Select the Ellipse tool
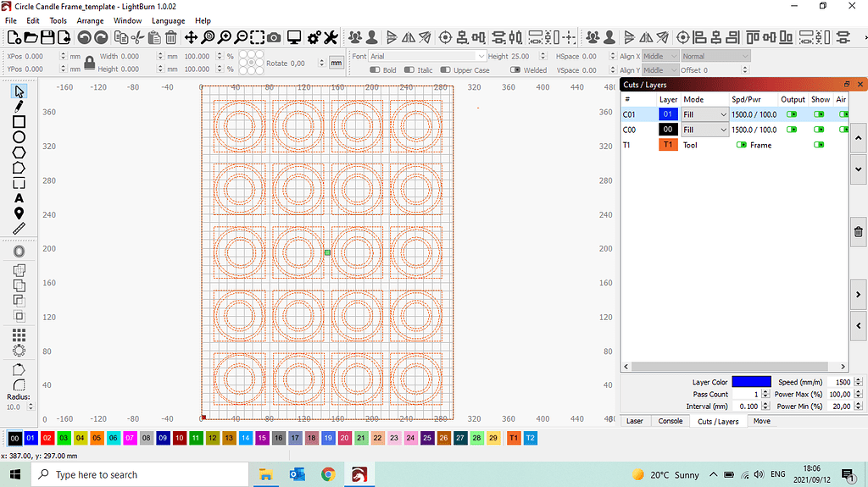 19,137
